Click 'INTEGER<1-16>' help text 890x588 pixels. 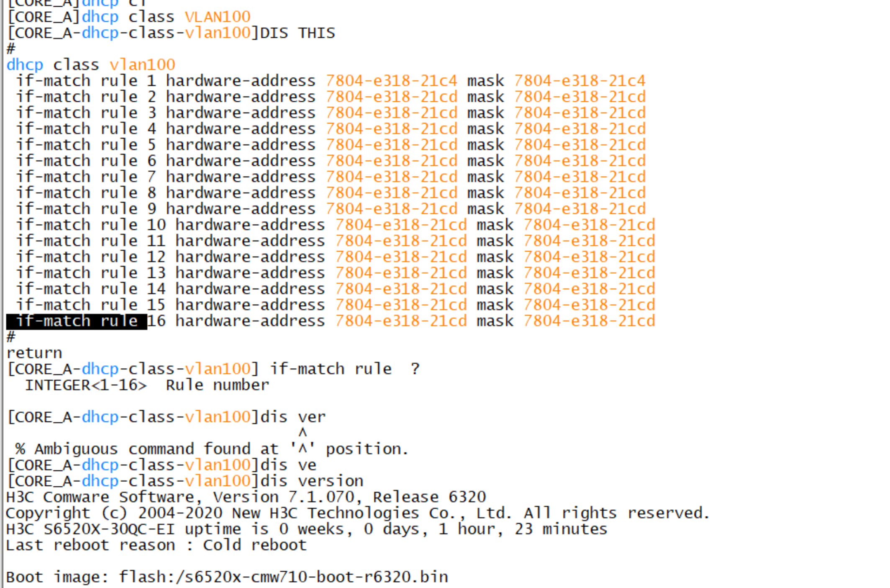[x=86, y=385]
